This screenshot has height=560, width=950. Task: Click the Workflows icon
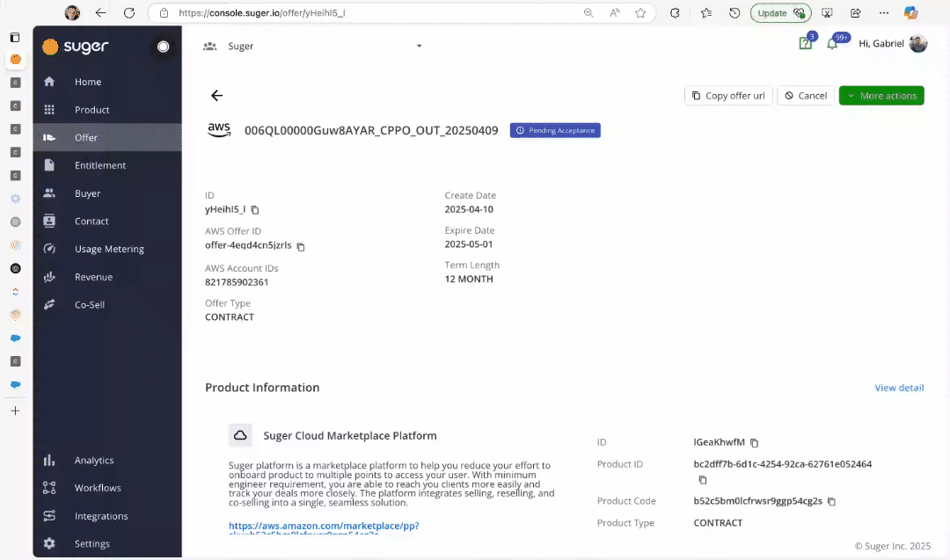pyautogui.click(x=49, y=488)
